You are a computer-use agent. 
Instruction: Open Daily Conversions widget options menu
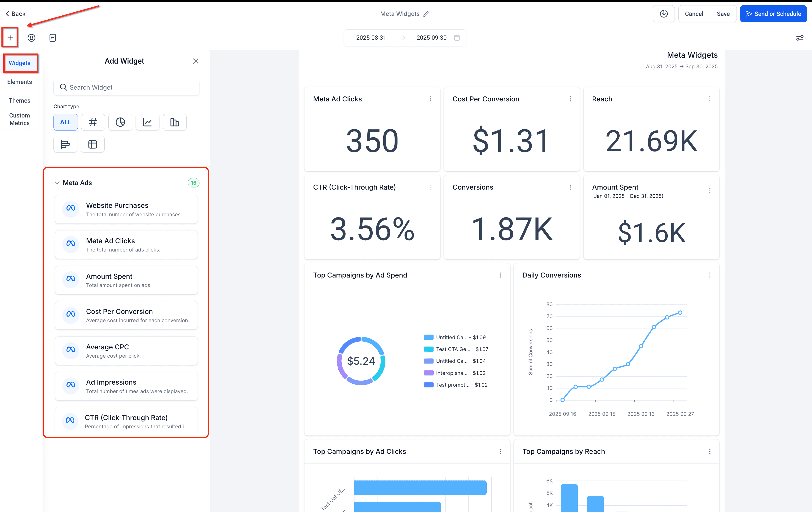coord(710,275)
